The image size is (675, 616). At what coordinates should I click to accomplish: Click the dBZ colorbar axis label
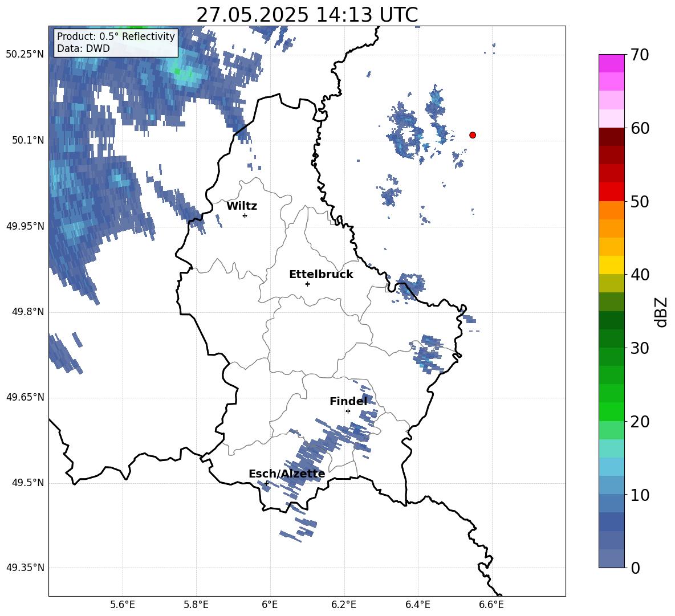pyautogui.click(x=662, y=312)
